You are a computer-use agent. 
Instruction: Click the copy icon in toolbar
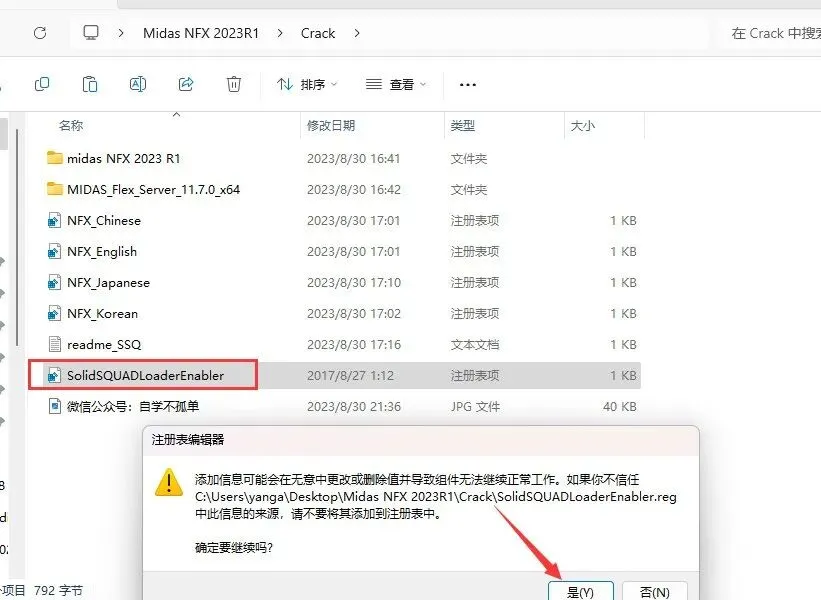[x=42, y=84]
